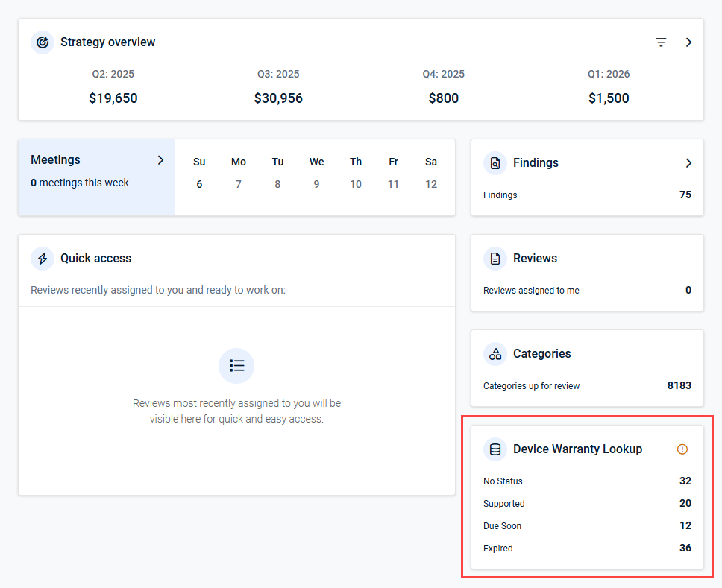Image resolution: width=722 pixels, height=588 pixels.
Task: Click the Categories shapes icon
Action: click(x=495, y=354)
